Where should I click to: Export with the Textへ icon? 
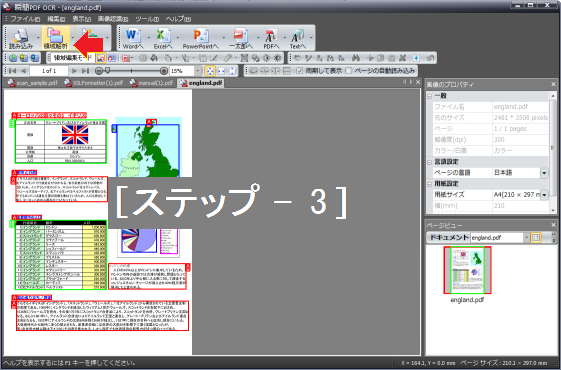(297, 39)
